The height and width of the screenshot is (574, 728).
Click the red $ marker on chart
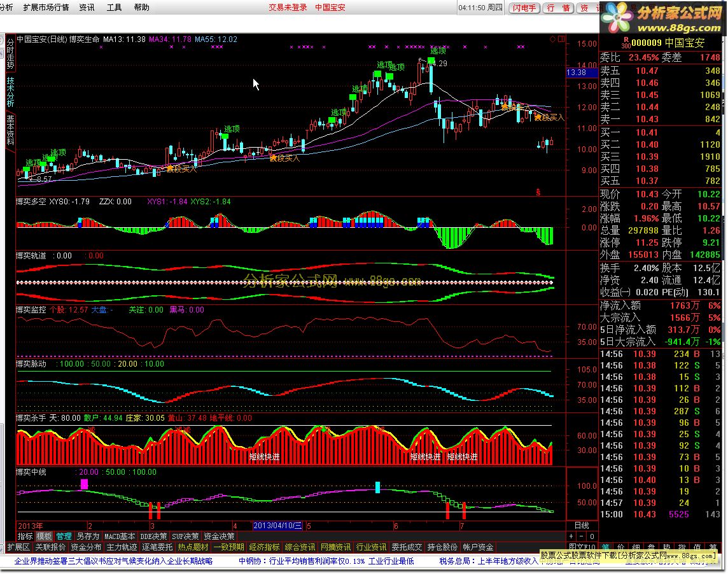coord(538,192)
